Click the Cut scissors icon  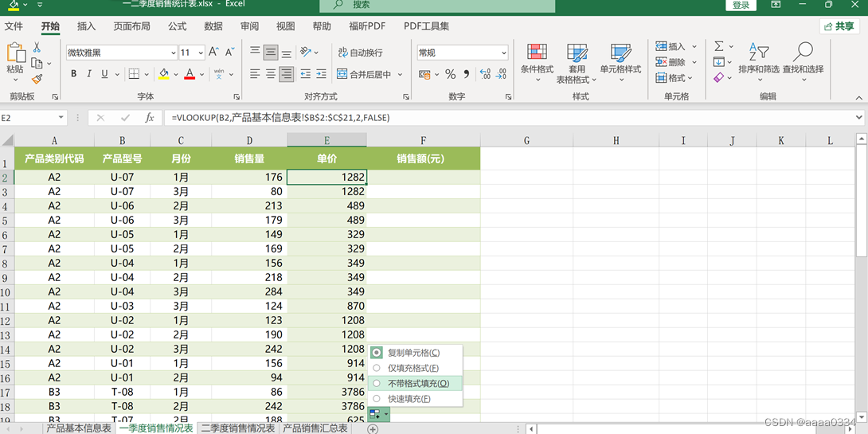37,47
